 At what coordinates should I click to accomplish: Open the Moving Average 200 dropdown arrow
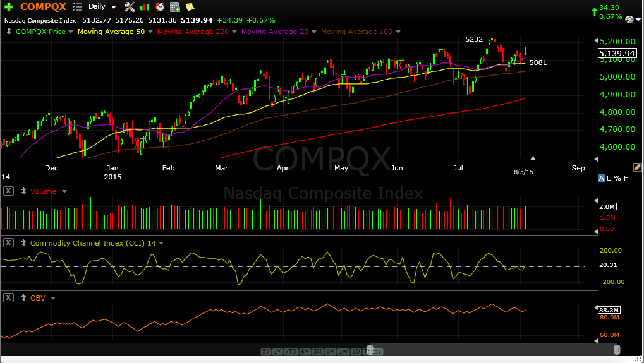click(x=234, y=32)
